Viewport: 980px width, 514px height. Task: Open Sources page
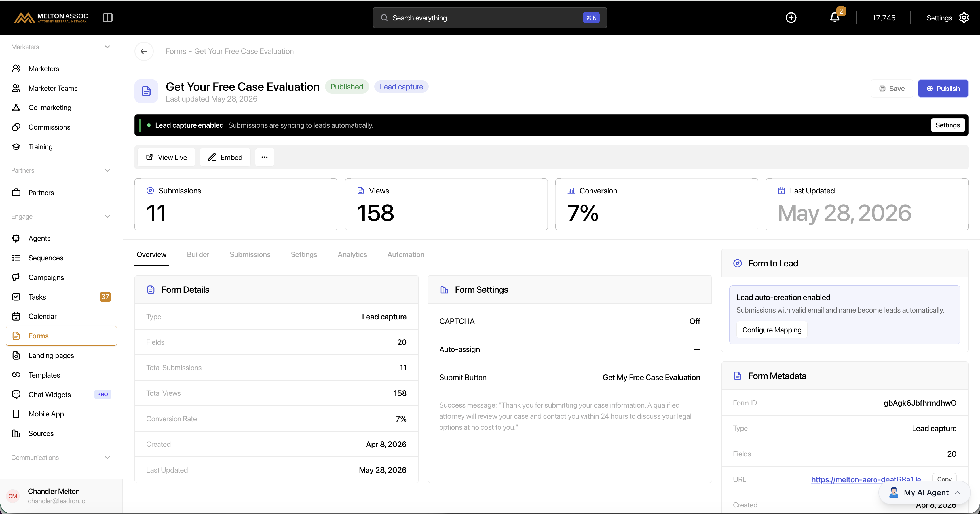coord(62,433)
